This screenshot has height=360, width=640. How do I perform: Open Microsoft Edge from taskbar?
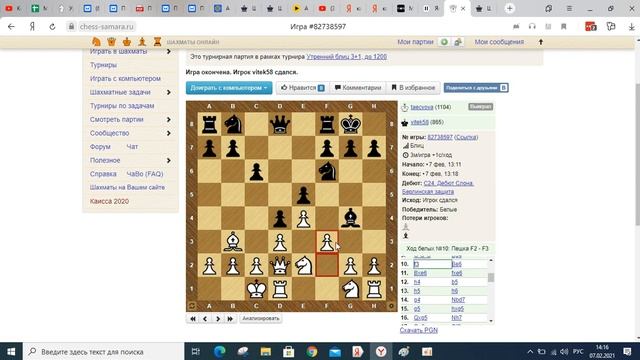[x=220, y=351]
